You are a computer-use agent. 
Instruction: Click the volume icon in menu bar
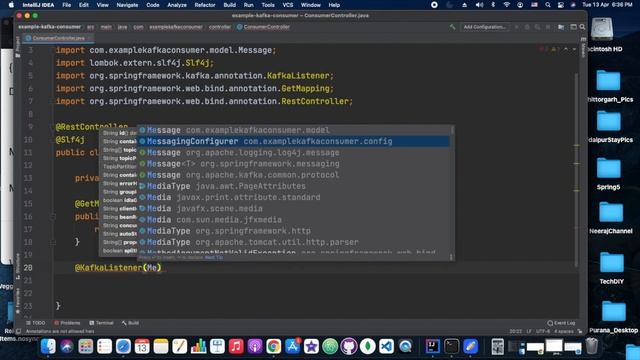pos(480,5)
